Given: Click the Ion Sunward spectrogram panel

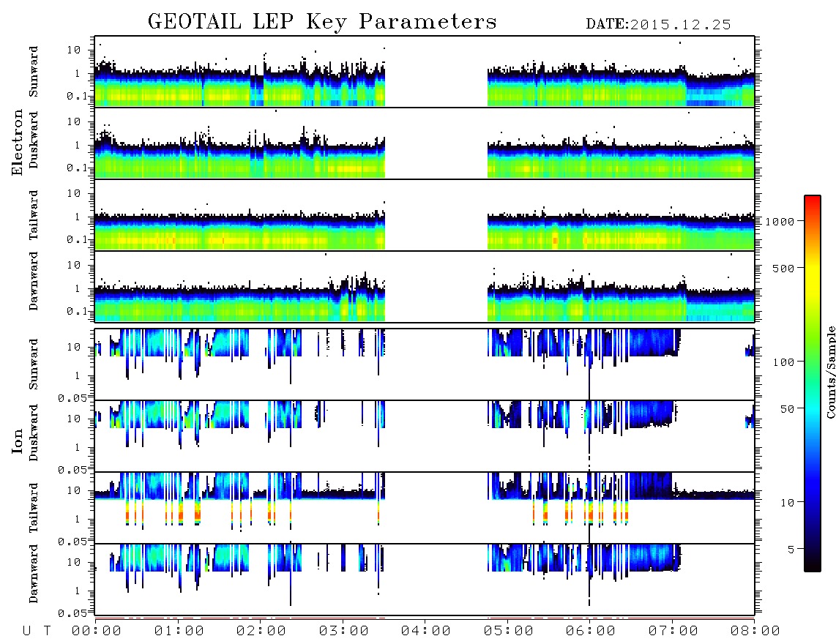Looking at the screenshot, I should pyautogui.click(x=425, y=364).
